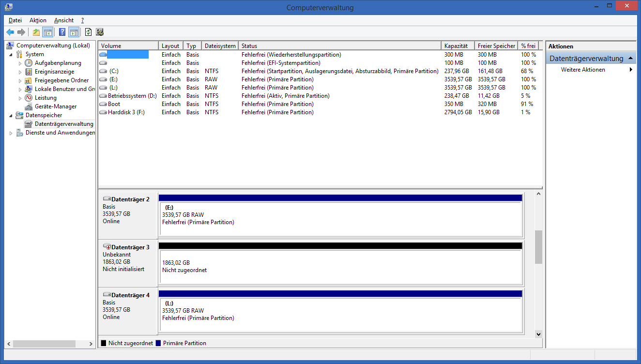
Task: Click the tree pane horizontal scroll right arrow
Action: 91,344
